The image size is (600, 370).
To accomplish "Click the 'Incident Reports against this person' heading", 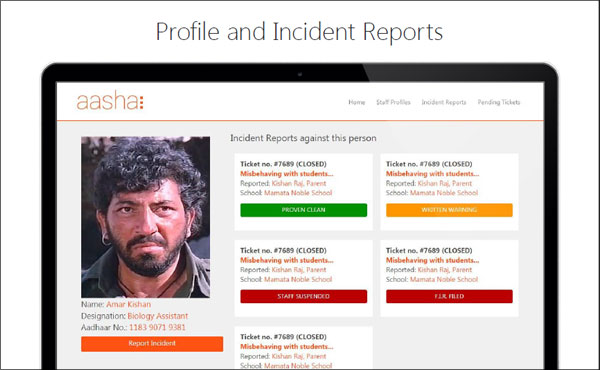I will coord(303,138).
